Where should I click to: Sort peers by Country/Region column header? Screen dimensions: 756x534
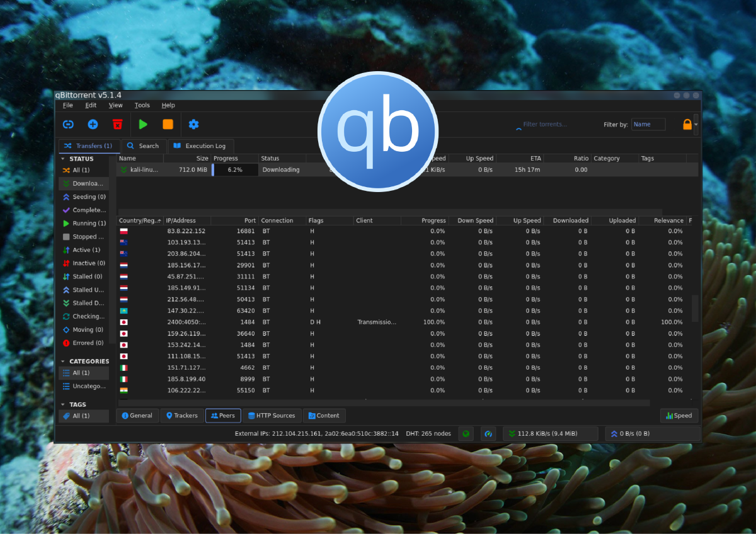click(x=140, y=220)
